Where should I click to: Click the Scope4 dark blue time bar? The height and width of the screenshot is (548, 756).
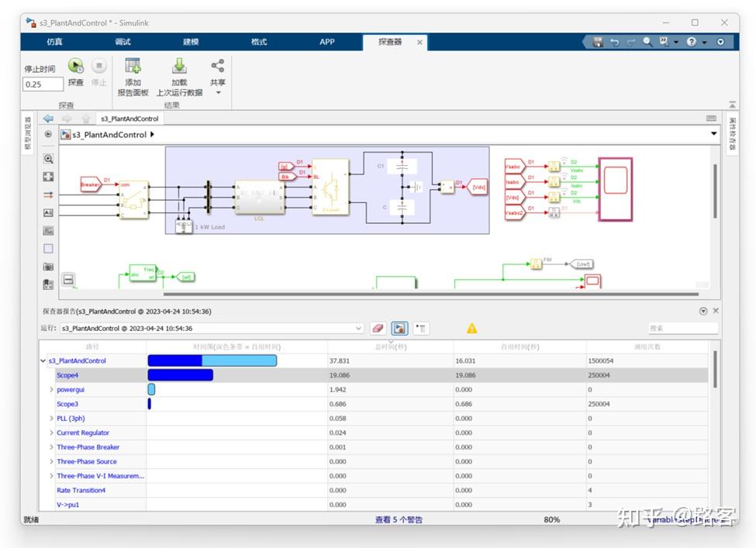181,375
